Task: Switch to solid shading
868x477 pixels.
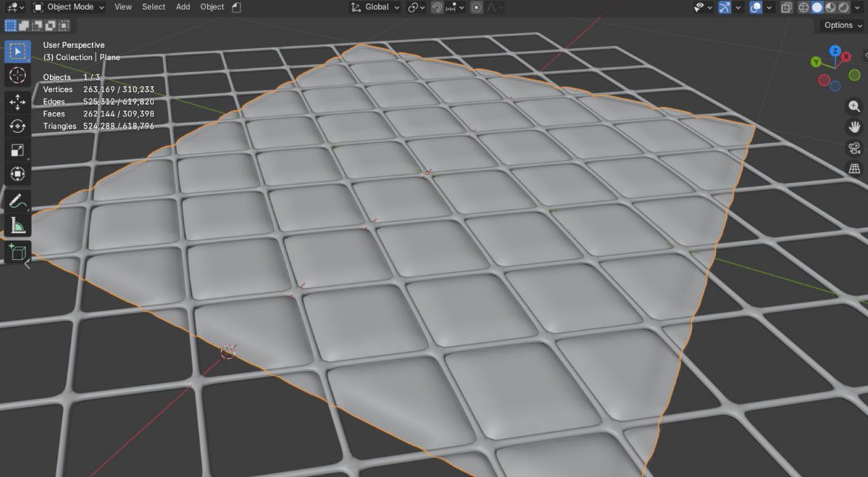Action: tap(817, 7)
